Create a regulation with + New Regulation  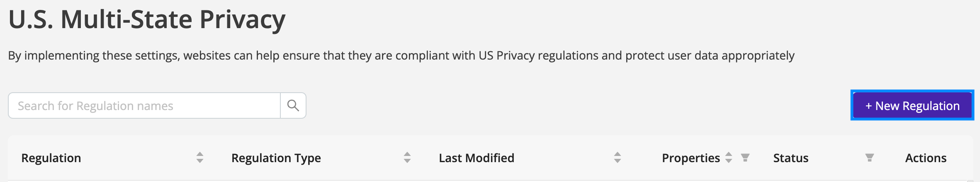[912, 105]
